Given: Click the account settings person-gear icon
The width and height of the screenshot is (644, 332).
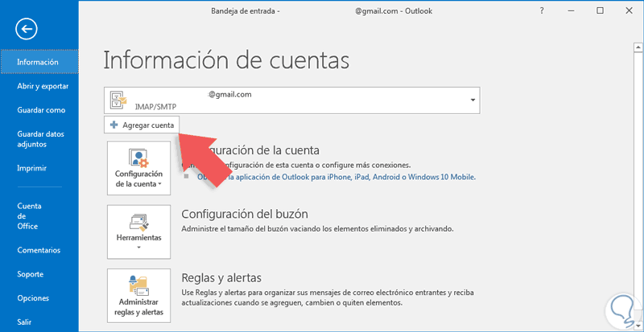Looking at the screenshot, I should click(138, 158).
